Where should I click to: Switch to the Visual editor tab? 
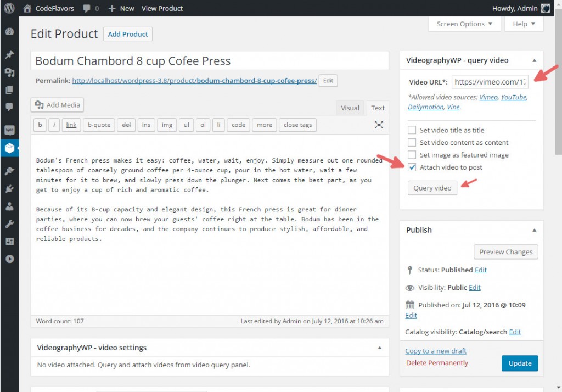[350, 108]
